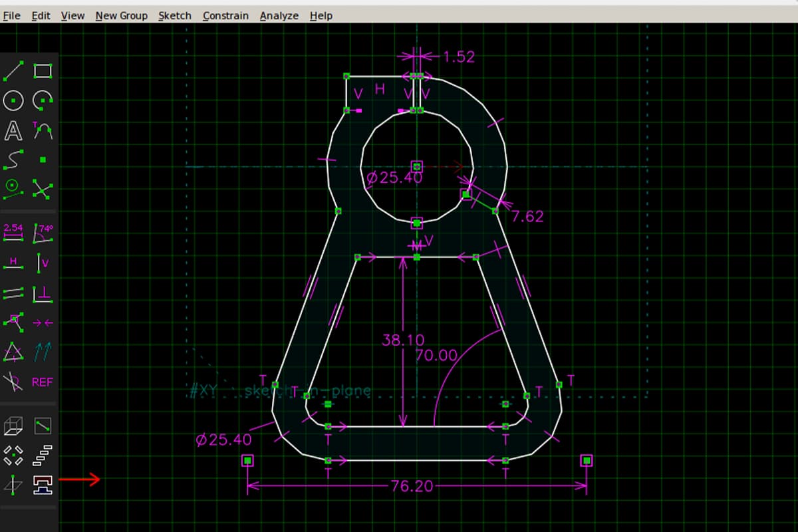Apply the perpendicular constraint tool
This screenshot has width=798, height=532.
pos(43,293)
